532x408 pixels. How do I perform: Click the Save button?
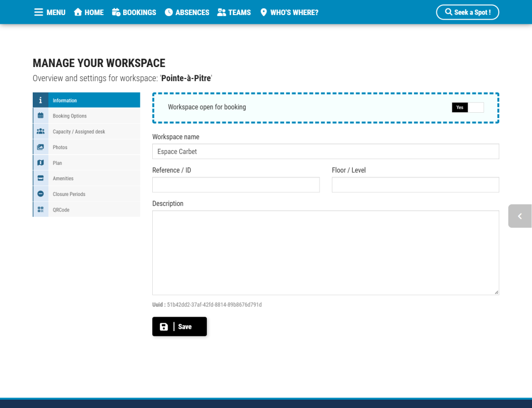coord(179,326)
